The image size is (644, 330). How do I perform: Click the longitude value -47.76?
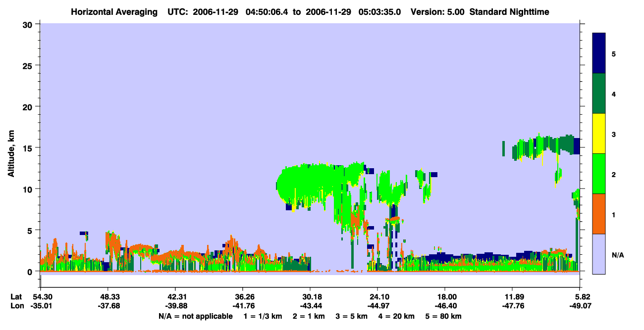tap(512, 306)
